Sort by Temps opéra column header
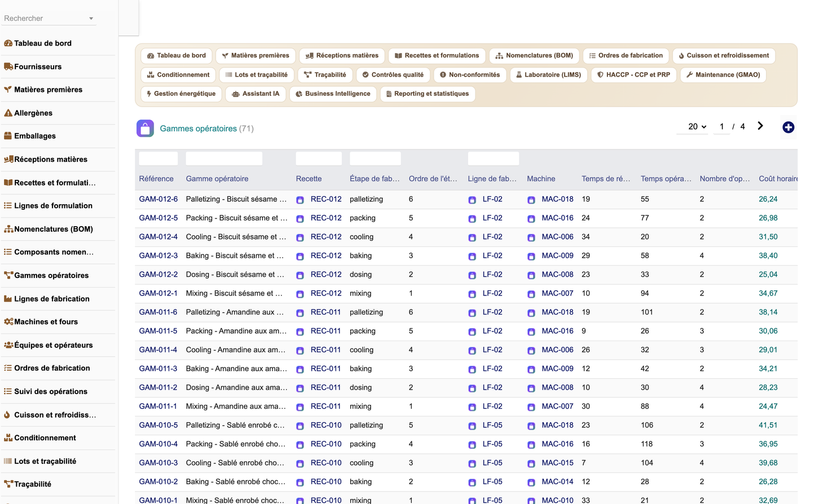Viewport: 815px width, 504px height. [666, 179]
